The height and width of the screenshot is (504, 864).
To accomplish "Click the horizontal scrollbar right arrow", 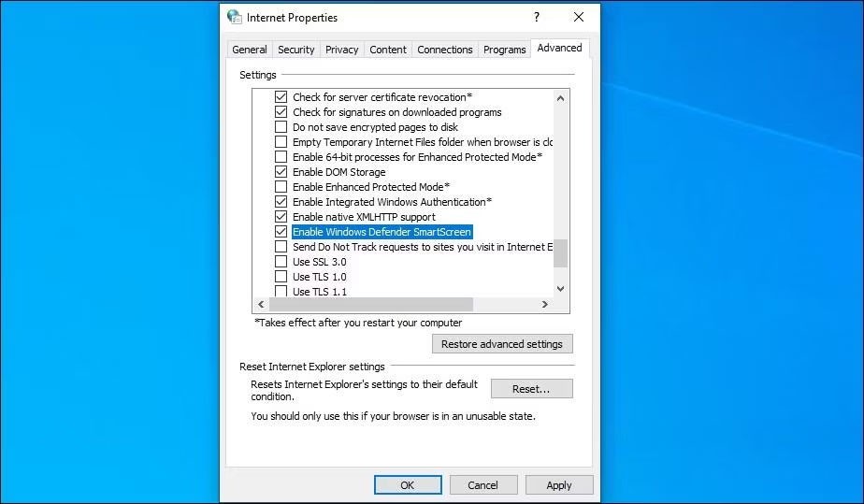I will coord(544,305).
